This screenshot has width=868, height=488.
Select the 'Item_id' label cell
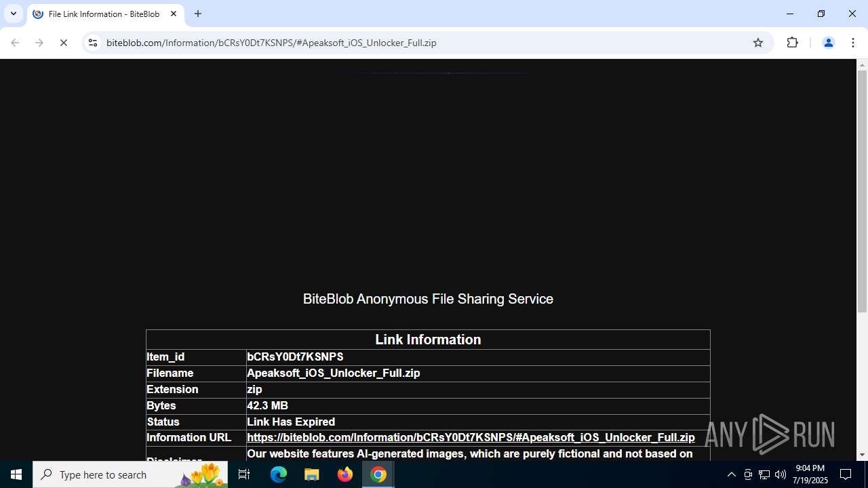tap(196, 357)
